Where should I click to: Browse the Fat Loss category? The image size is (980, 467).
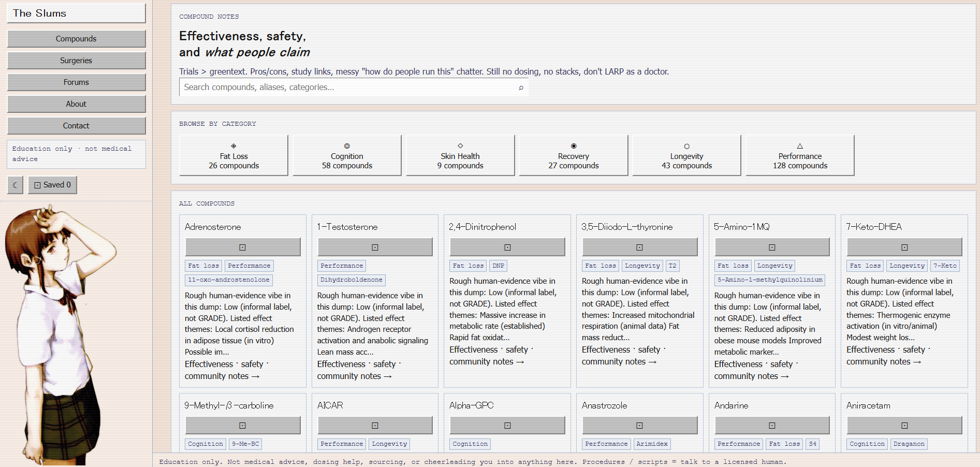pyautogui.click(x=234, y=155)
